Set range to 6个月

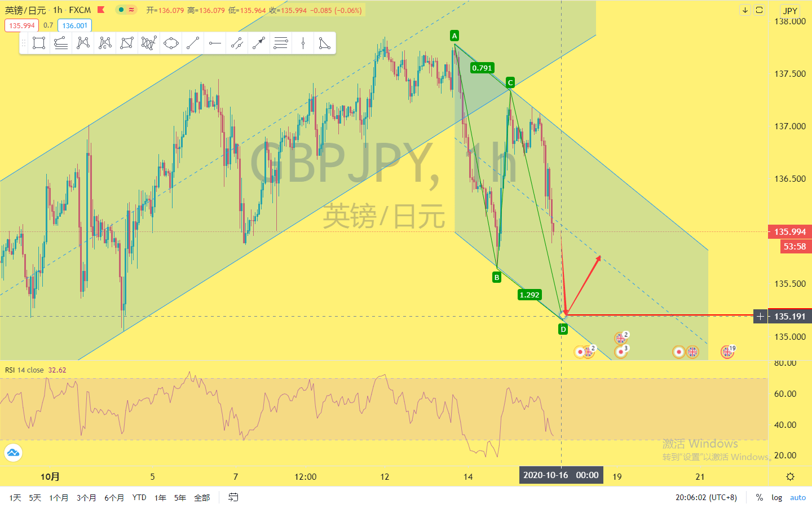114,497
